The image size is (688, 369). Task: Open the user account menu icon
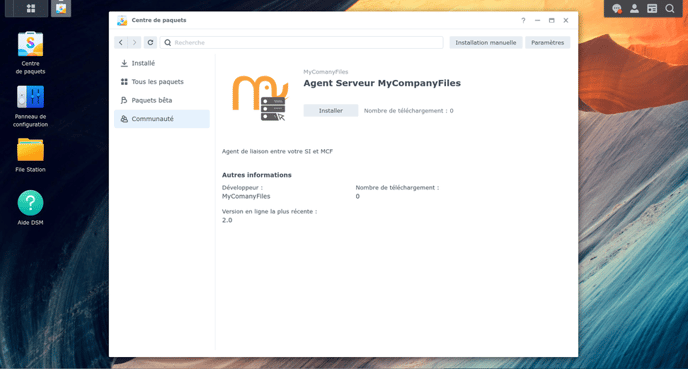634,8
